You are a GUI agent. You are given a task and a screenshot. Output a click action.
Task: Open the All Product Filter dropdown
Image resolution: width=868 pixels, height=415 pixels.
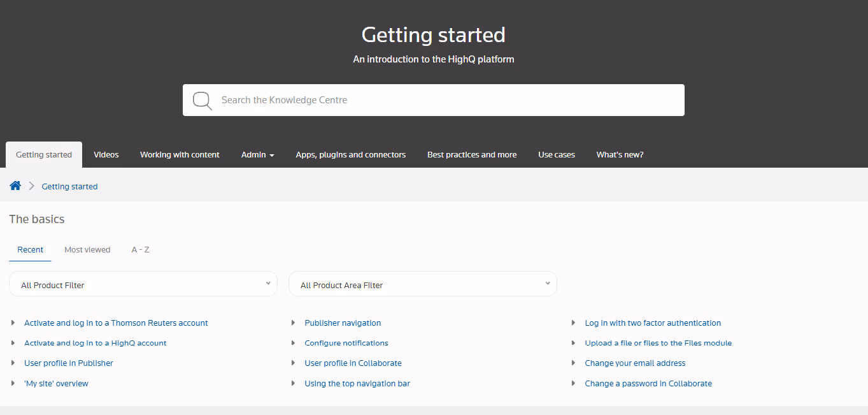point(143,284)
